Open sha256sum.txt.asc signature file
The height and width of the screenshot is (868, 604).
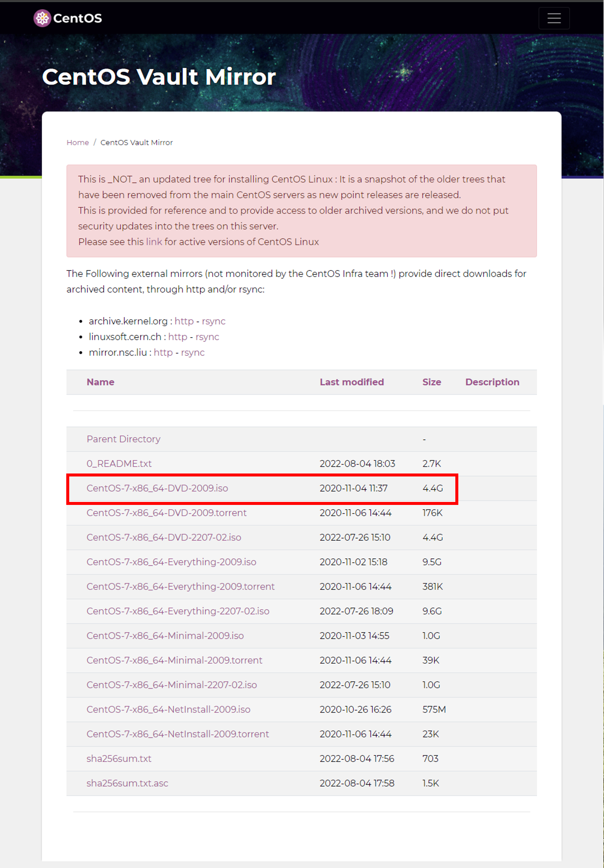coord(127,783)
